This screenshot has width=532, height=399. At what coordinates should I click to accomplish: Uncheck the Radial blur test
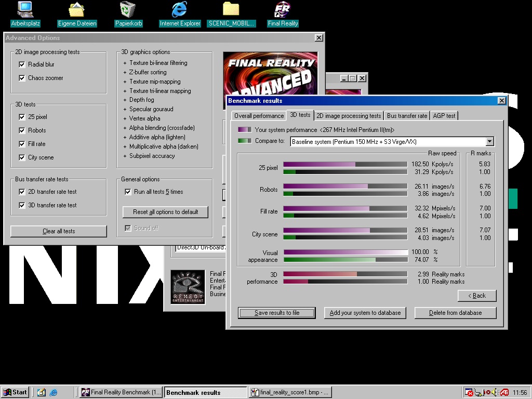(x=22, y=64)
